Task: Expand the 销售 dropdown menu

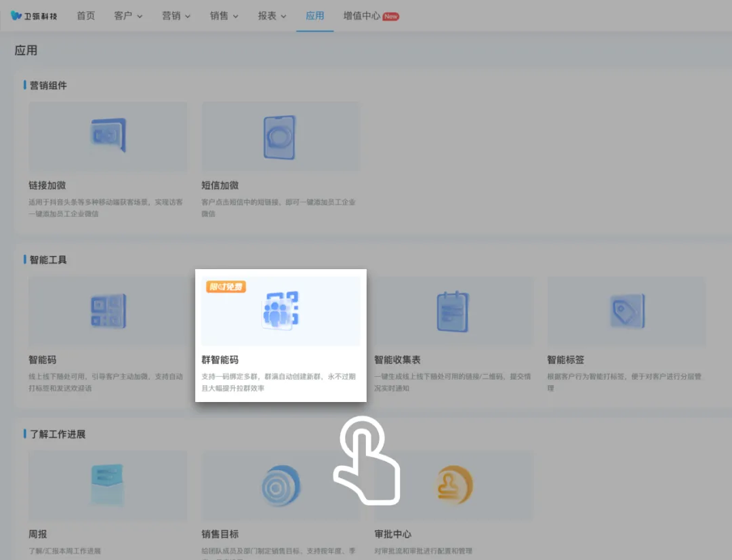Action: pos(224,16)
